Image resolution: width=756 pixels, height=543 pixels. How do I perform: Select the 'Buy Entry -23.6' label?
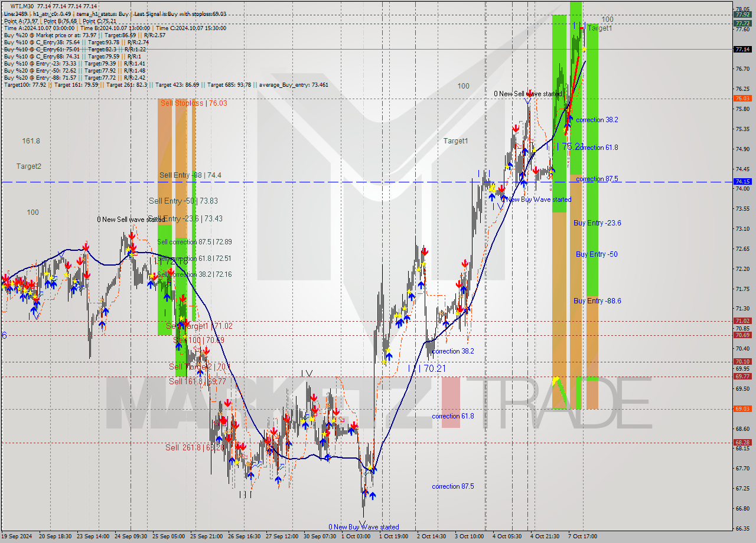597,223
